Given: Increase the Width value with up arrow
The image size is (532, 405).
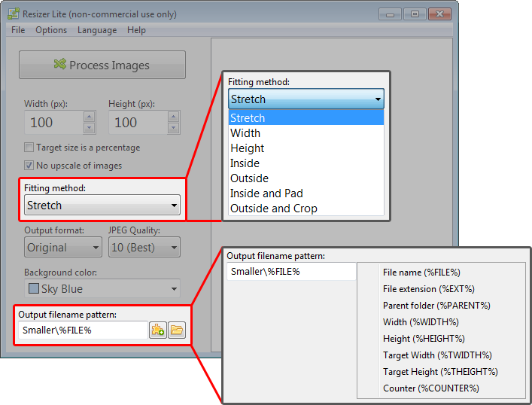Looking at the screenshot, I should pyautogui.click(x=89, y=117).
